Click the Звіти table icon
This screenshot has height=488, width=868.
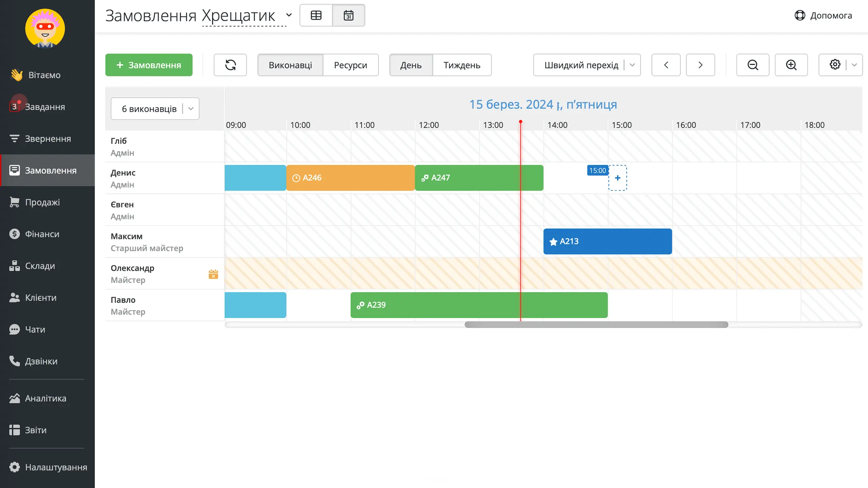coord(14,430)
